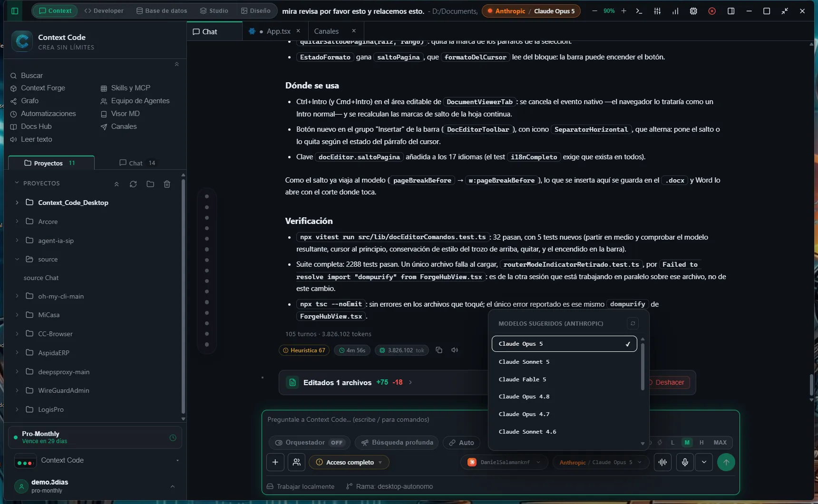
Task: Toggle Orquestador OFF switch
Action: click(x=310, y=443)
